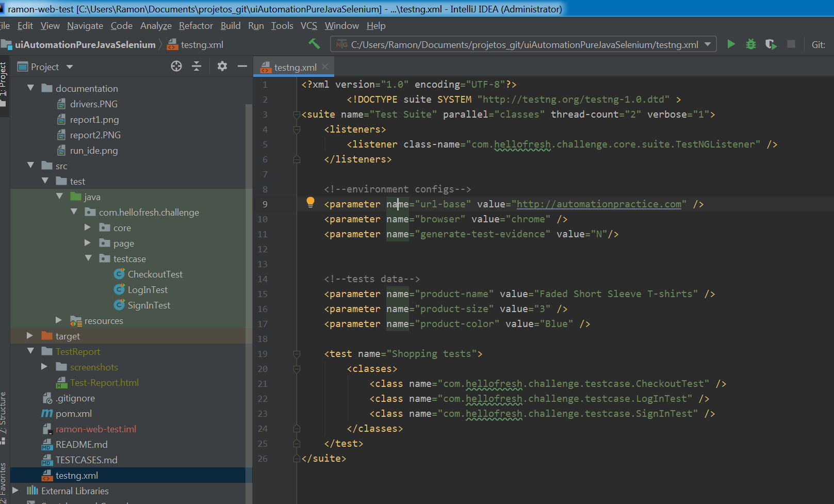Image resolution: width=834 pixels, height=504 pixels.
Task: Expand the core package
Action: tap(88, 227)
